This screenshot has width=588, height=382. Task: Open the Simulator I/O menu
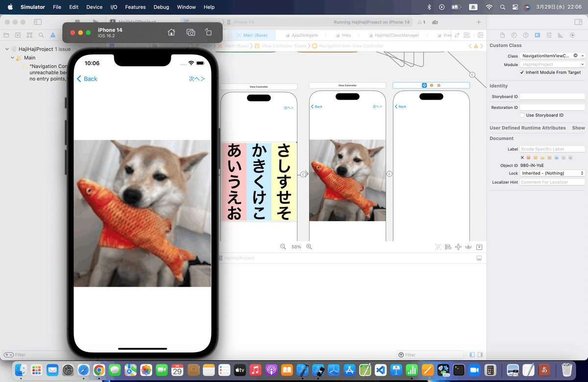coord(114,7)
